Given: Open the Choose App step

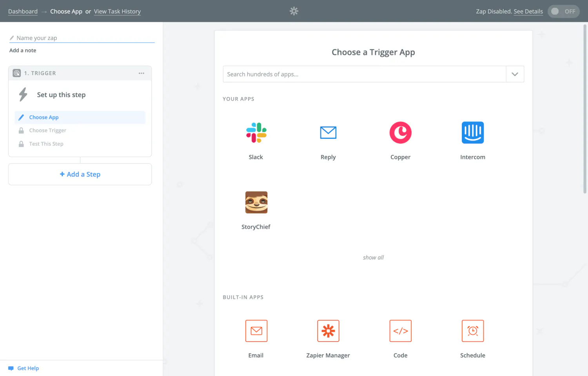Looking at the screenshot, I should point(80,117).
